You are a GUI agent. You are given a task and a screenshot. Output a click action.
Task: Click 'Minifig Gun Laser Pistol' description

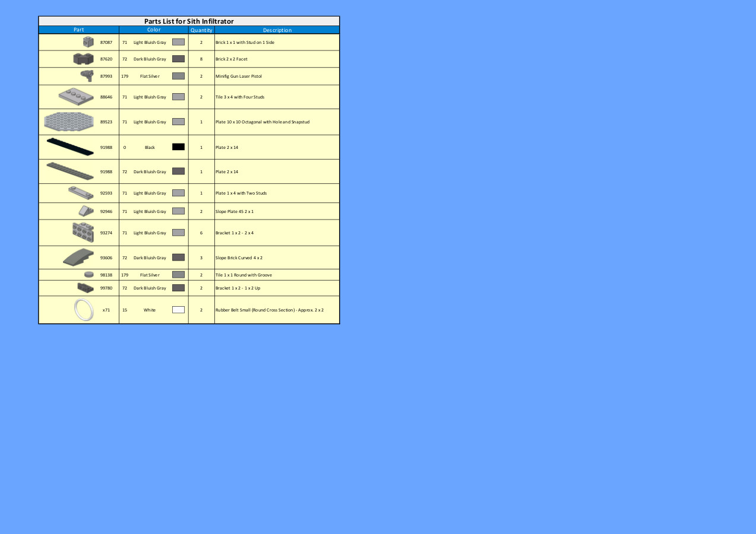(x=238, y=76)
